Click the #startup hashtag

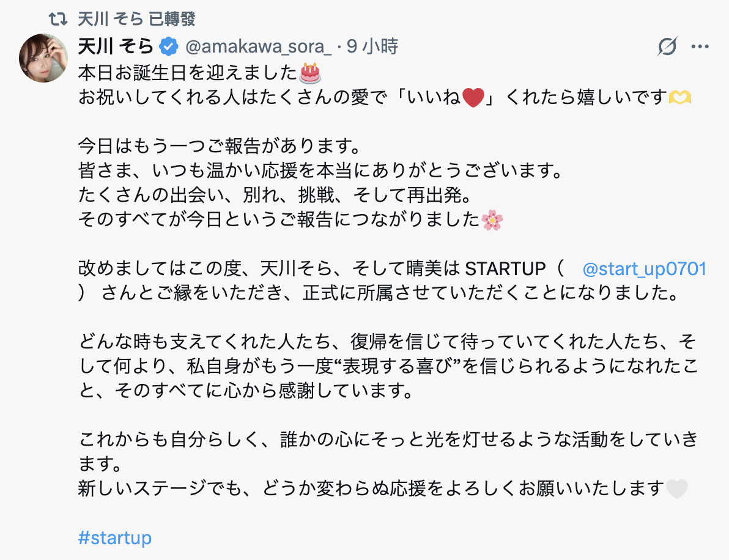(115, 538)
